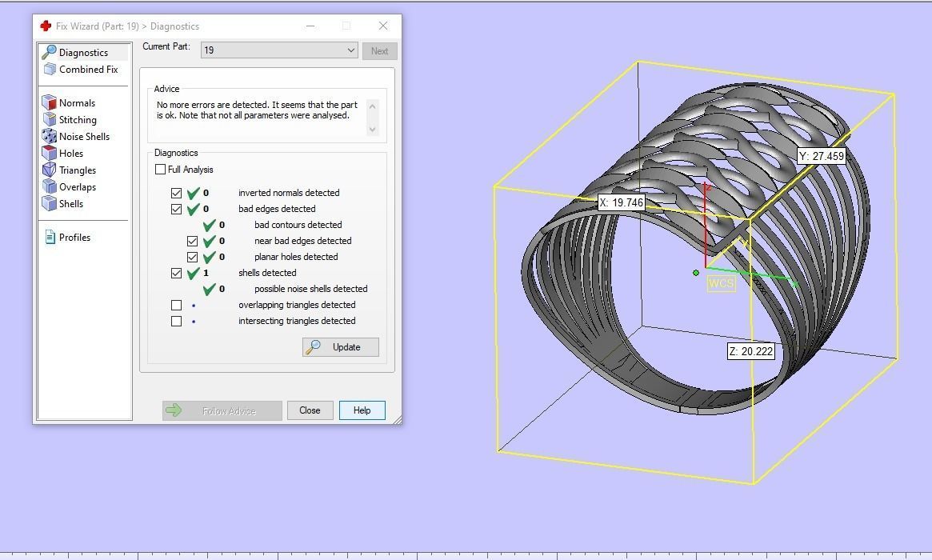This screenshot has width=932, height=560.
Task: Click the Advice message text
Action: (x=258, y=110)
